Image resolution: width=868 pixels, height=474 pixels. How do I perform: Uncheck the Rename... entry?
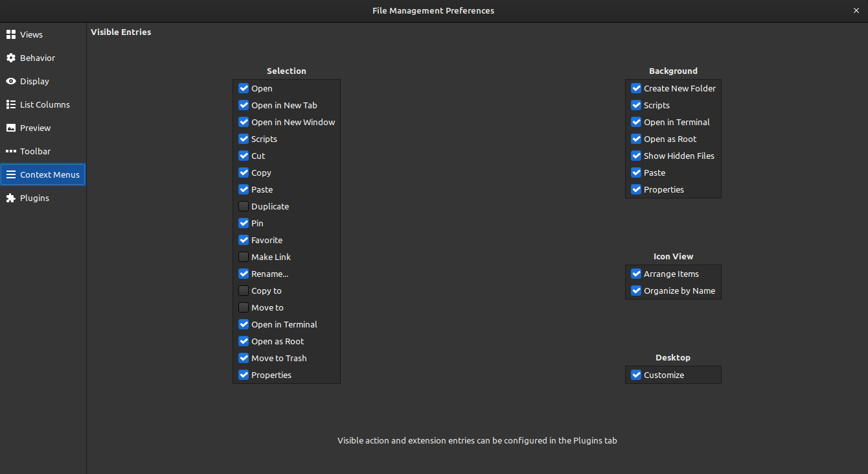(x=244, y=274)
